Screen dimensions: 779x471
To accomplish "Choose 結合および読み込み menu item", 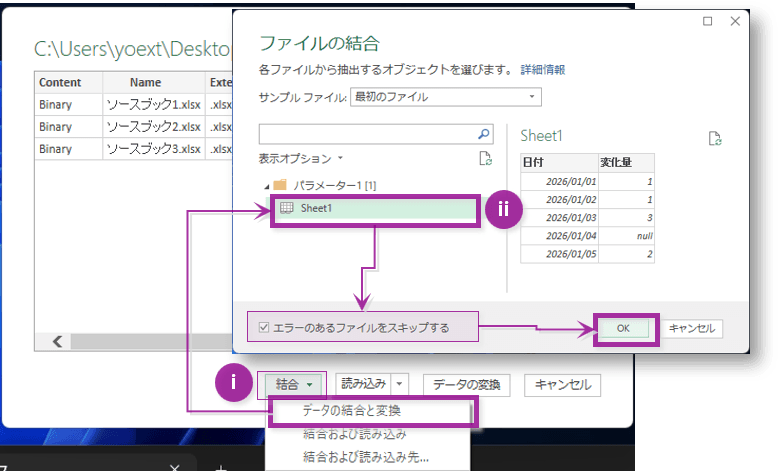I will tap(355, 434).
